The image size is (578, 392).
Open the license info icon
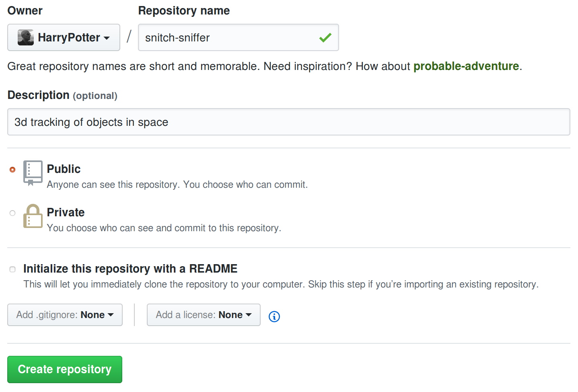pyautogui.click(x=274, y=316)
